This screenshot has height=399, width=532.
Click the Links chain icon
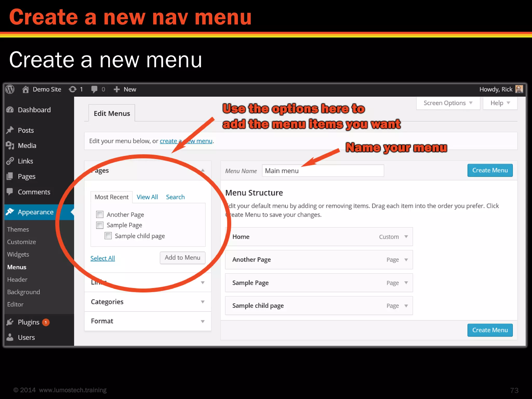(x=10, y=161)
